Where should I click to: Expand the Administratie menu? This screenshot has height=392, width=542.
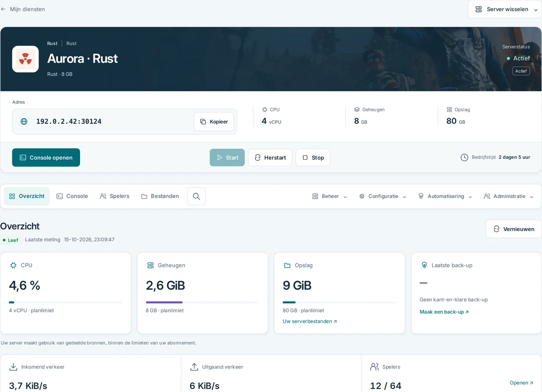coord(509,196)
